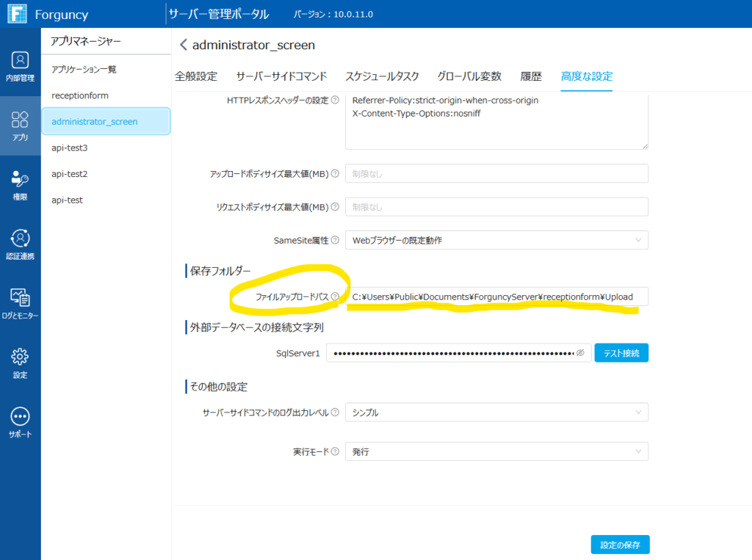Go back using arrow beside administrator_screen
This screenshot has height=560, width=752.
183,46
